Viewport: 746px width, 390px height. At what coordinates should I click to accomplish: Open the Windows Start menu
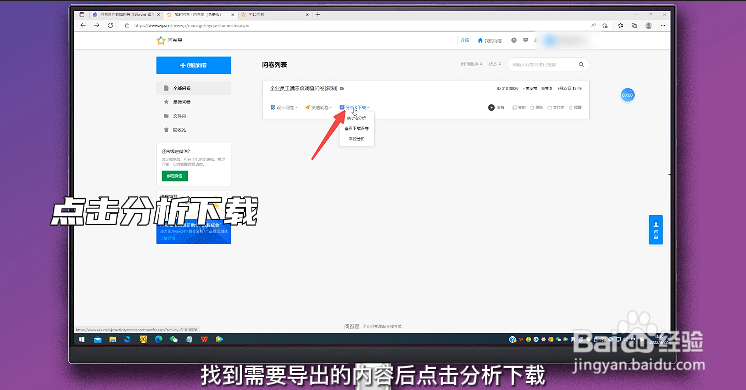[82, 339]
